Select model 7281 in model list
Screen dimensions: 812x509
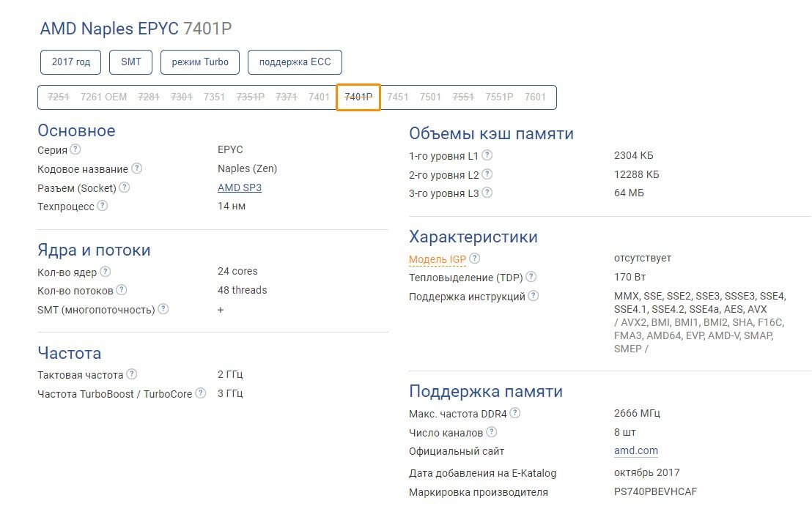point(149,97)
